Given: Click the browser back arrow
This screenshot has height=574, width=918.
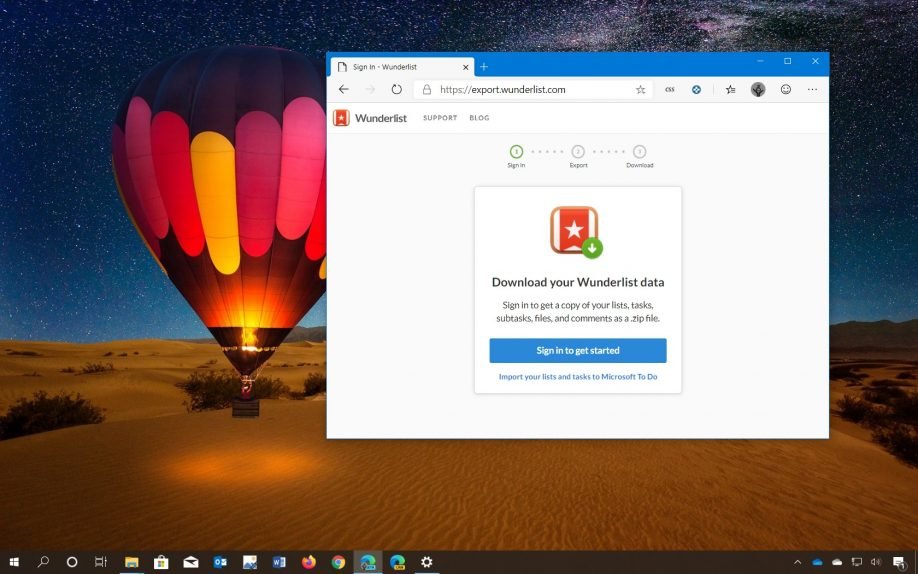Looking at the screenshot, I should (x=344, y=89).
